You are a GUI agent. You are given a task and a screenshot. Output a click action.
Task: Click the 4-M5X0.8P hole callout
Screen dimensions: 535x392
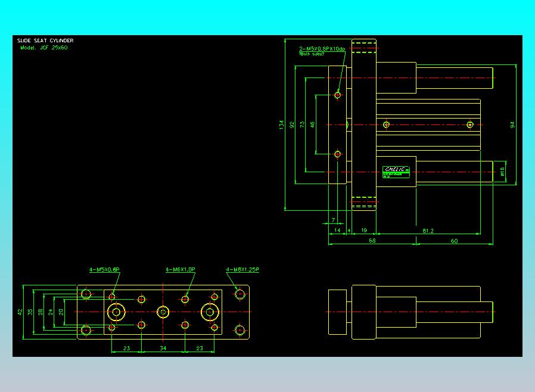(104, 269)
